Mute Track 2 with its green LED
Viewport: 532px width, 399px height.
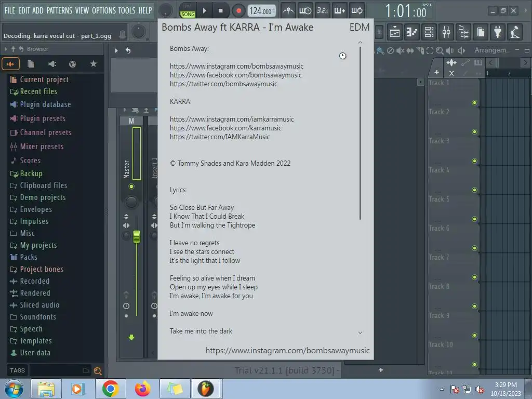pos(474,131)
